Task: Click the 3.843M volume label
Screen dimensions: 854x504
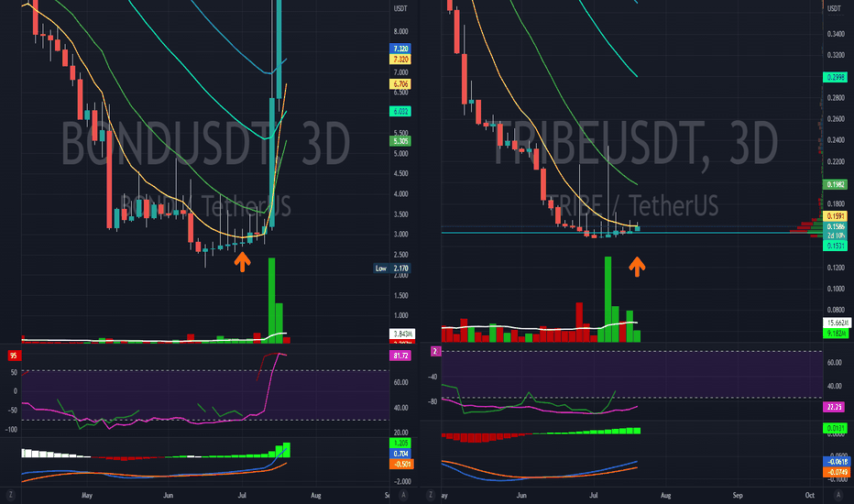Action: [402, 334]
